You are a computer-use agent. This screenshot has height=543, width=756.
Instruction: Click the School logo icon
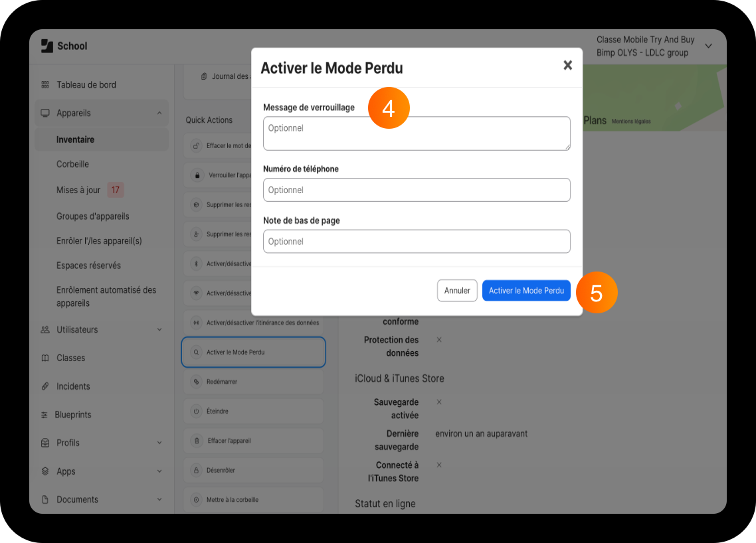47,46
